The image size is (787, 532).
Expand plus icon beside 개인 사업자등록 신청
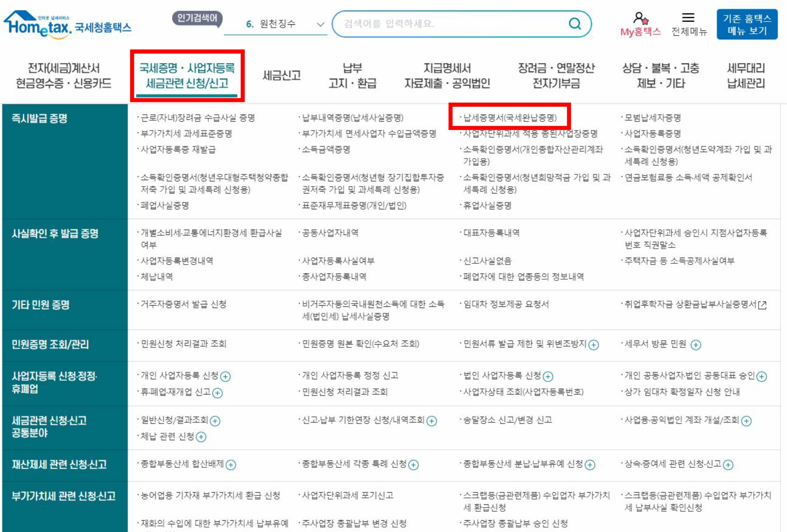[x=226, y=376]
